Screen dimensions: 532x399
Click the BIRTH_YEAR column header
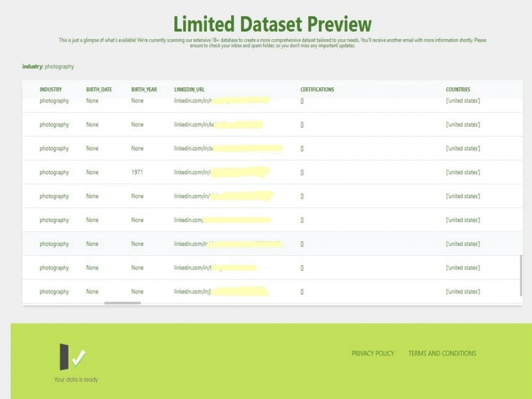tap(144, 89)
